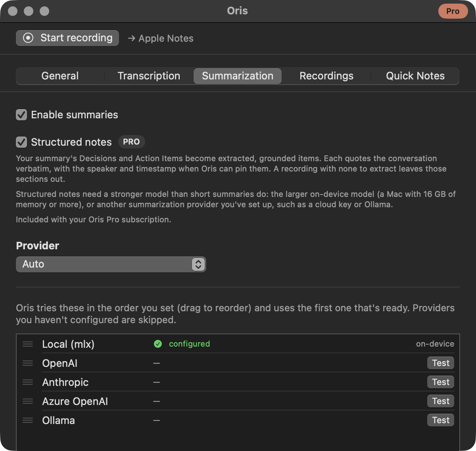This screenshot has height=451, width=476.
Task: Click the green configured checkmark icon
Action: [x=158, y=344]
